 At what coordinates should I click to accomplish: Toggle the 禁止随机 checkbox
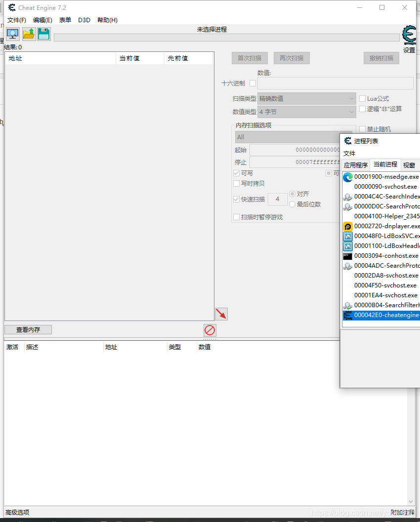(362, 129)
